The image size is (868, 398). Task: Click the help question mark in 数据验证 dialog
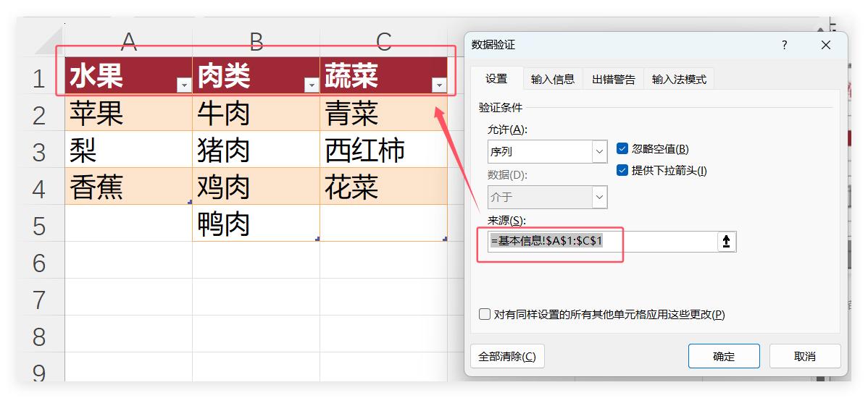click(785, 46)
